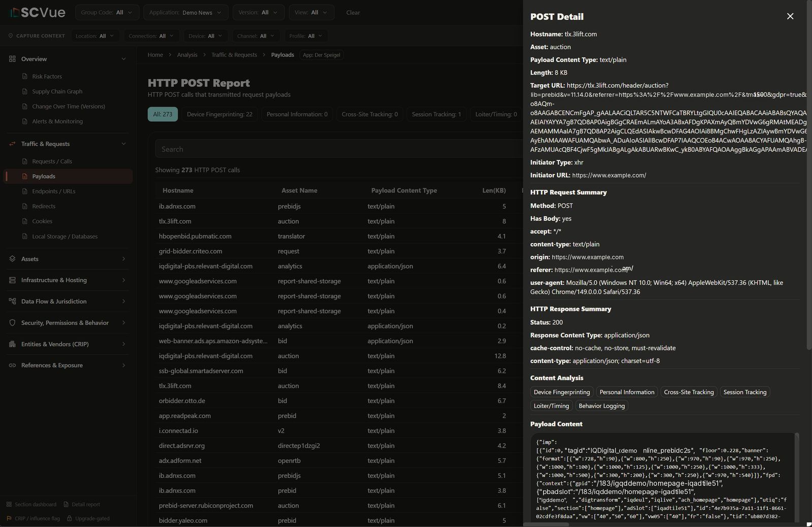The height and width of the screenshot is (527, 812).
Task: Open the Connection filter dropdown
Action: [x=151, y=36]
